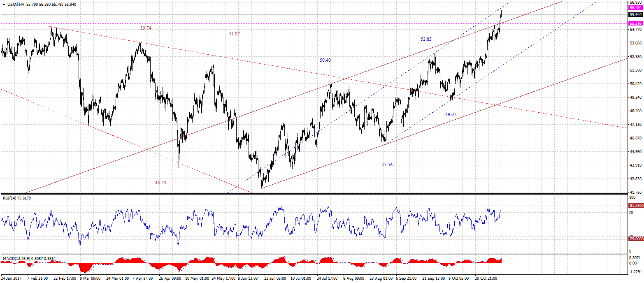Click the magenta 56.484 price level label
Image resolution: width=644 pixels, height=283 pixels.
[636, 8]
